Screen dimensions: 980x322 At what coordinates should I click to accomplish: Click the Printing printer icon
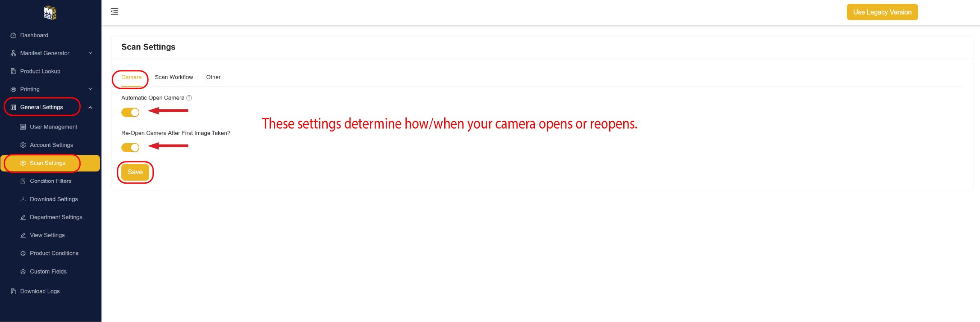[13, 89]
